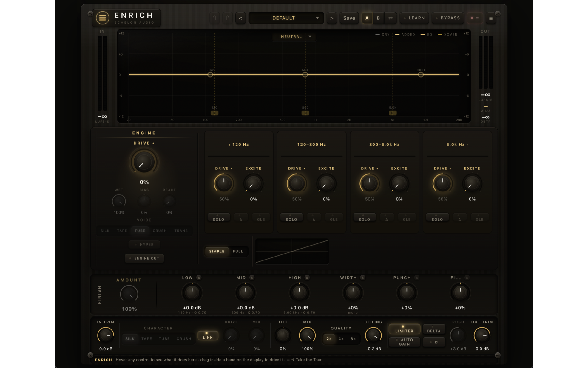Set quality to 8x oversampling
The image size is (588, 368).
point(353,339)
